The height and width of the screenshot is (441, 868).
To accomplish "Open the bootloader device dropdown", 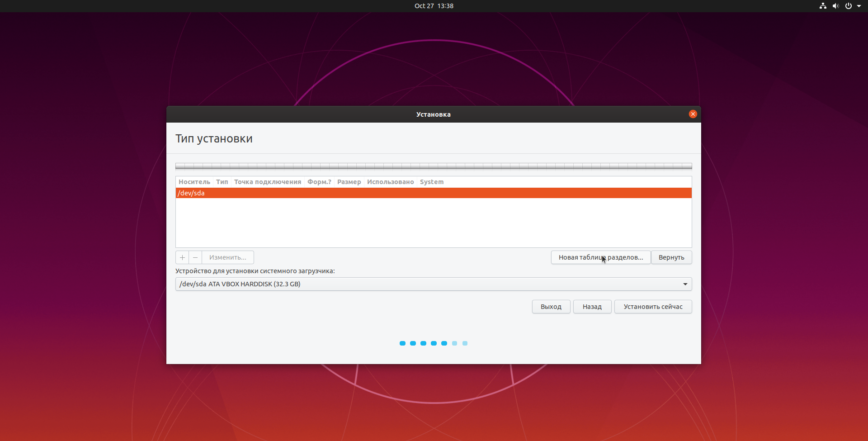I will [x=434, y=284].
